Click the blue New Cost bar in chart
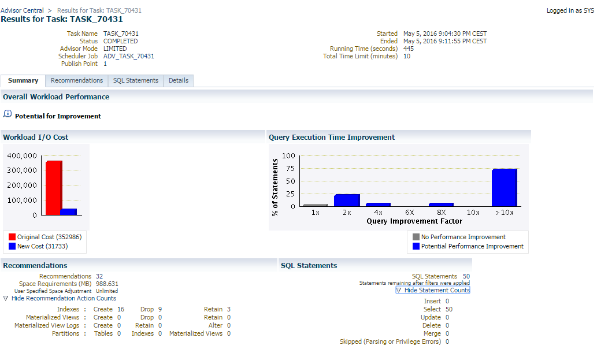Image resolution: width=597 pixels, height=364 pixels. [68, 211]
